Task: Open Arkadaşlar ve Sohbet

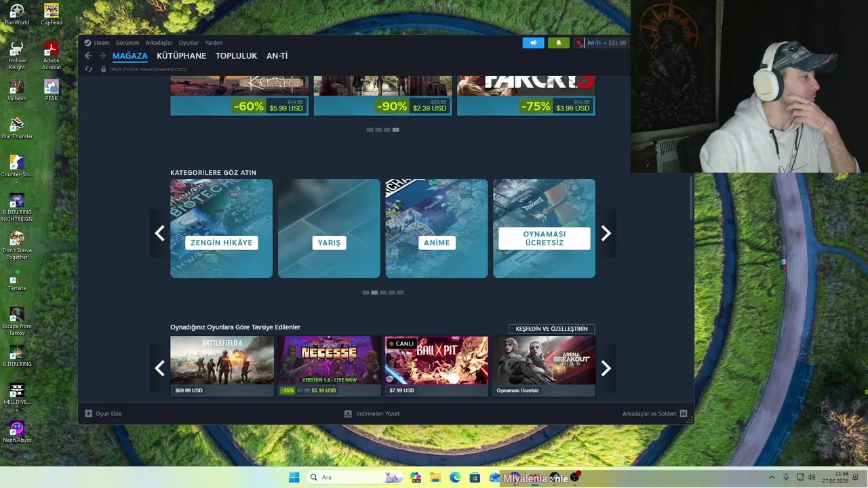Action: [x=650, y=413]
